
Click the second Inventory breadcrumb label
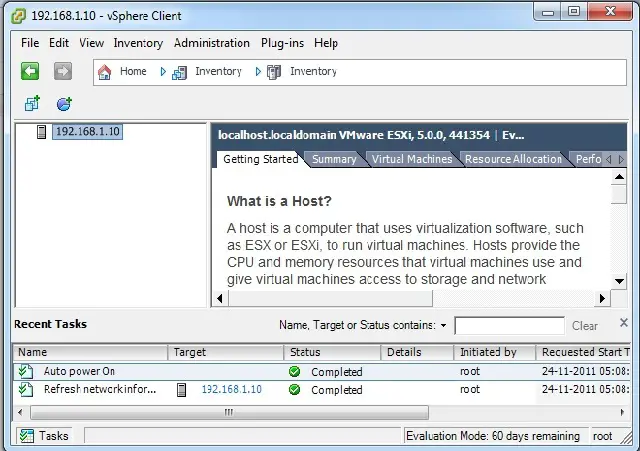pyautogui.click(x=313, y=71)
